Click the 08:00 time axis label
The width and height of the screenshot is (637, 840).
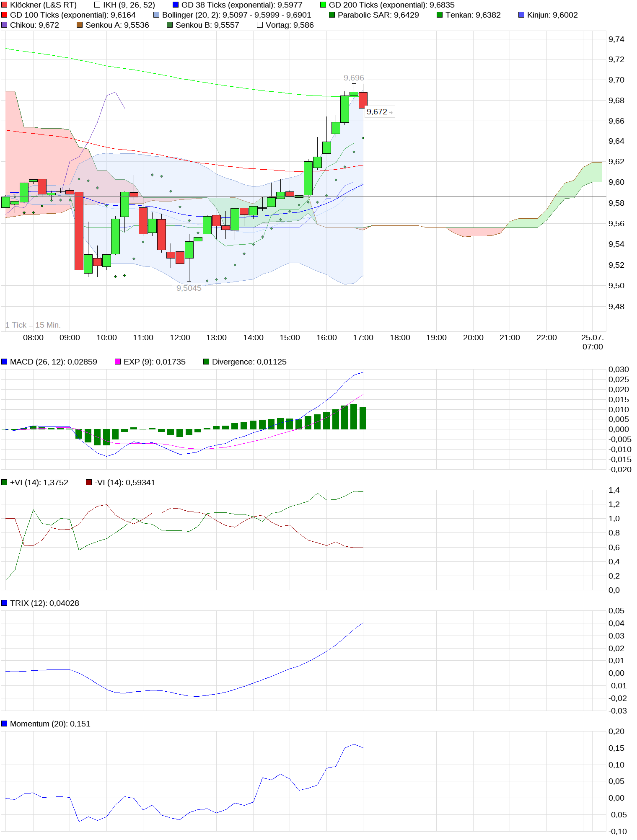(x=33, y=338)
